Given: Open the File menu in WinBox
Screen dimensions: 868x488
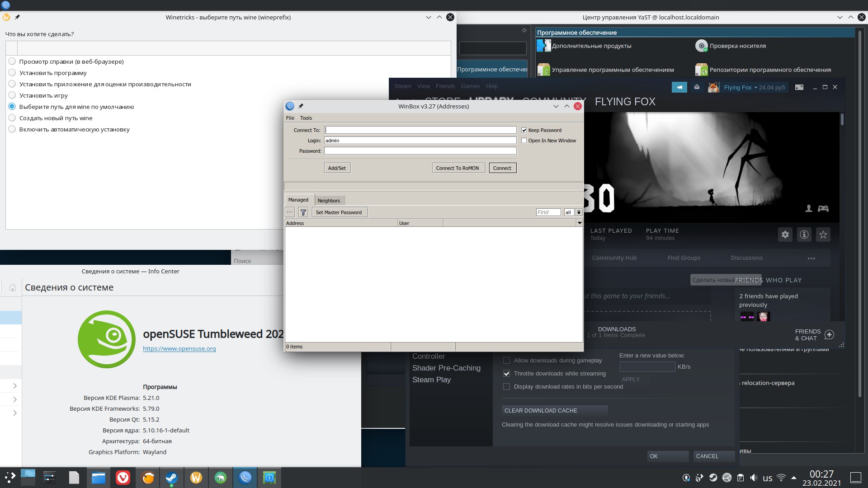Looking at the screenshot, I should [290, 118].
